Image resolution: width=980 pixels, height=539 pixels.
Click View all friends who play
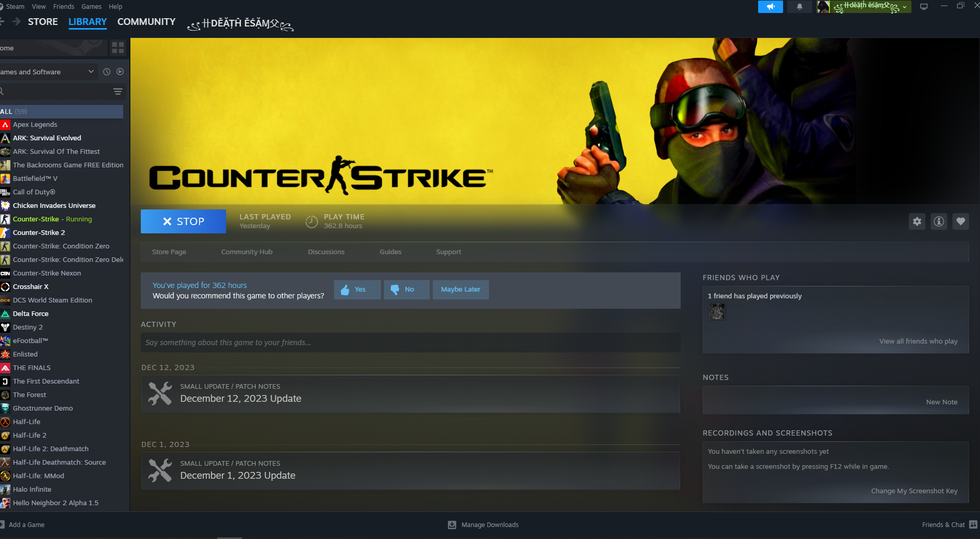tap(918, 341)
